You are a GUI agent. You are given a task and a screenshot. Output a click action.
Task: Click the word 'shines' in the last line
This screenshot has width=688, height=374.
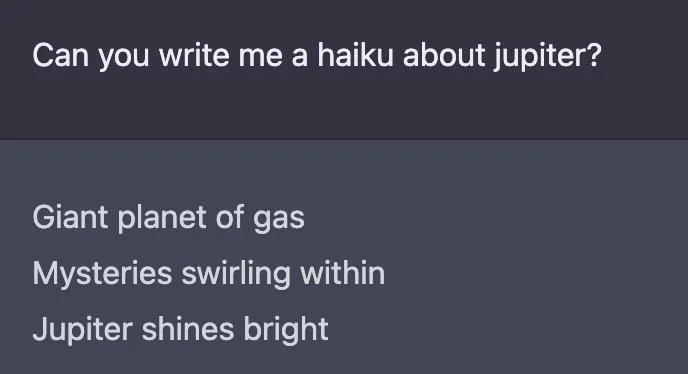point(188,328)
